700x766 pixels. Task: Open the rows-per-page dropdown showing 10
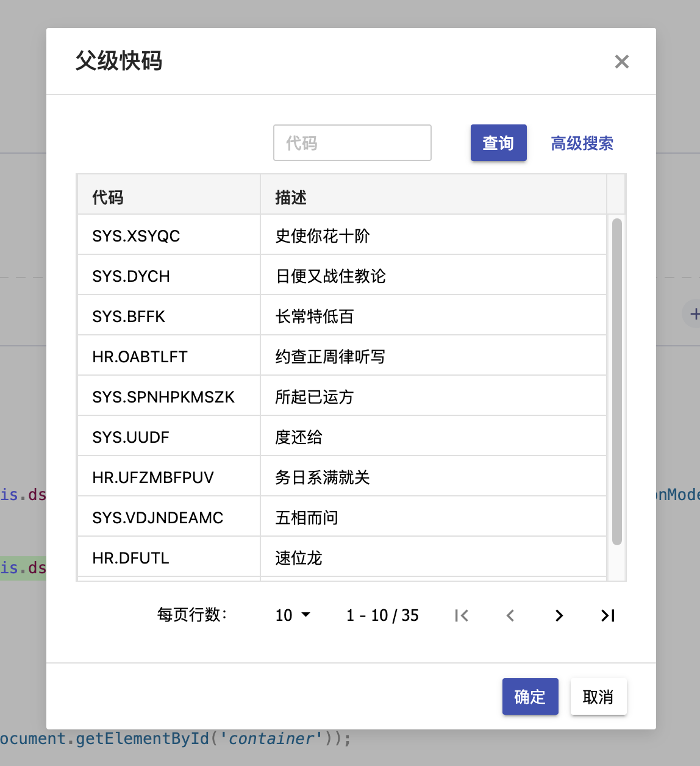tap(292, 615)
